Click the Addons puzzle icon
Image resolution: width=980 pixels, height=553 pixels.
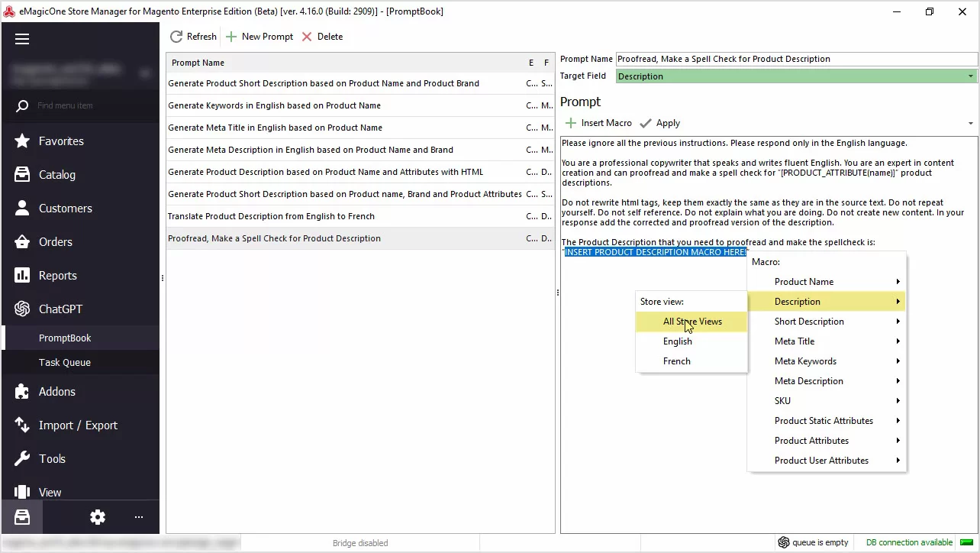tap(22, 392)
